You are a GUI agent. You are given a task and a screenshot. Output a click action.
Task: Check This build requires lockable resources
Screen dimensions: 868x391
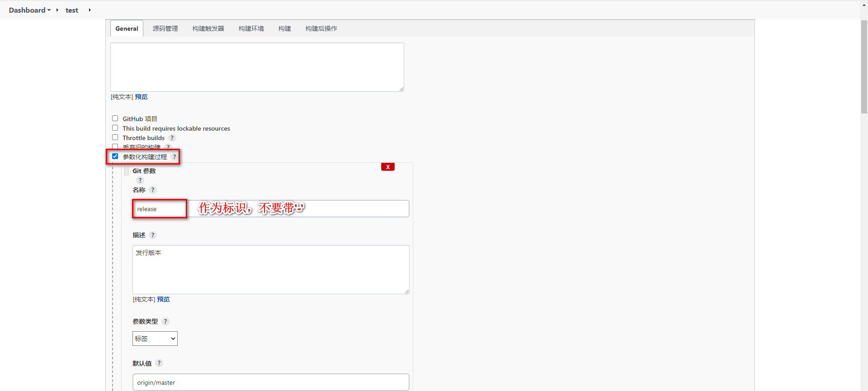coord(115,128)
